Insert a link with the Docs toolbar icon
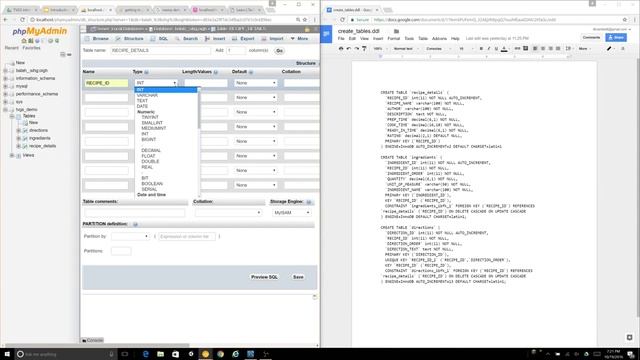This screenshot has height=360, width=640. pyautogui.click(x=517, y=49)
